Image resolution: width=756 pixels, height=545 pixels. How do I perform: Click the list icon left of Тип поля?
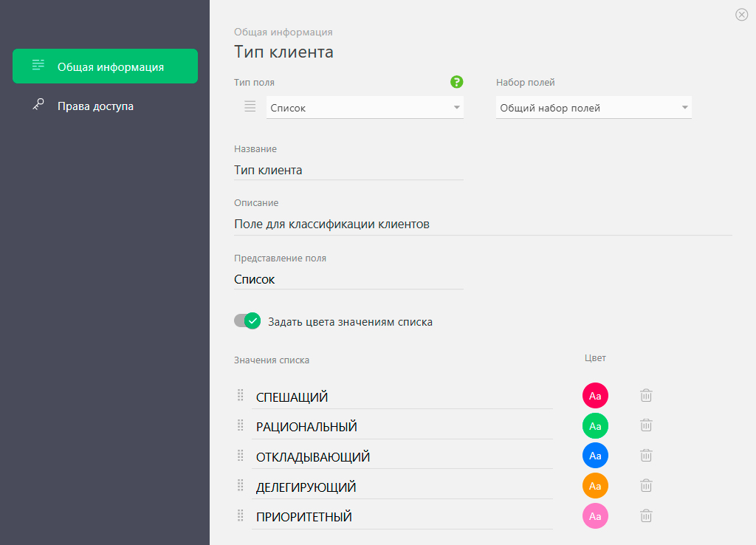pyautogui.click(x=250, y=107)
